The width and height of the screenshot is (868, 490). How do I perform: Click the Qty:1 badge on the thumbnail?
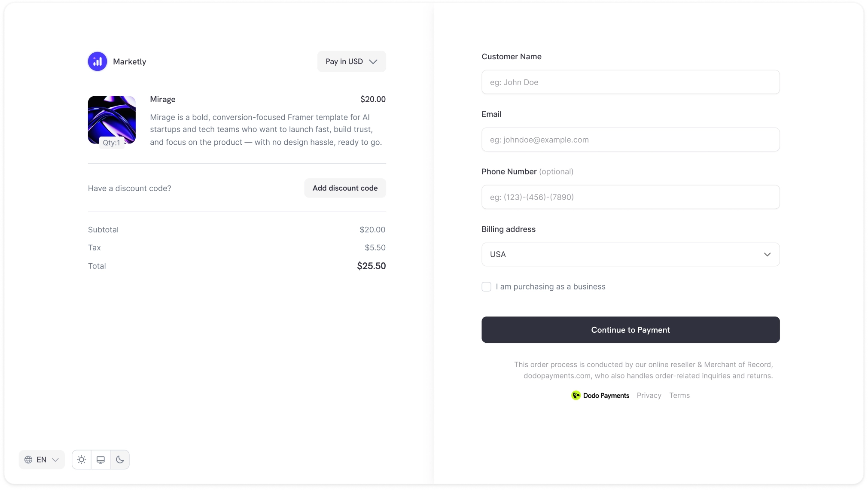click(x=111, y=142)
